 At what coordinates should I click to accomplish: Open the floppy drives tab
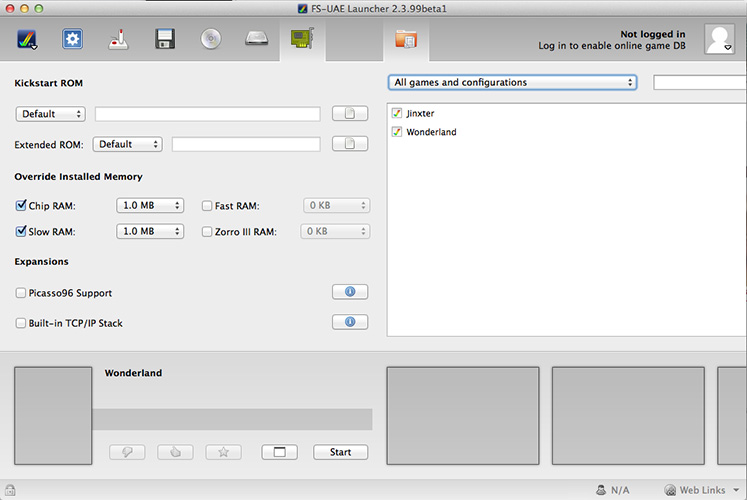coord(165,40)
